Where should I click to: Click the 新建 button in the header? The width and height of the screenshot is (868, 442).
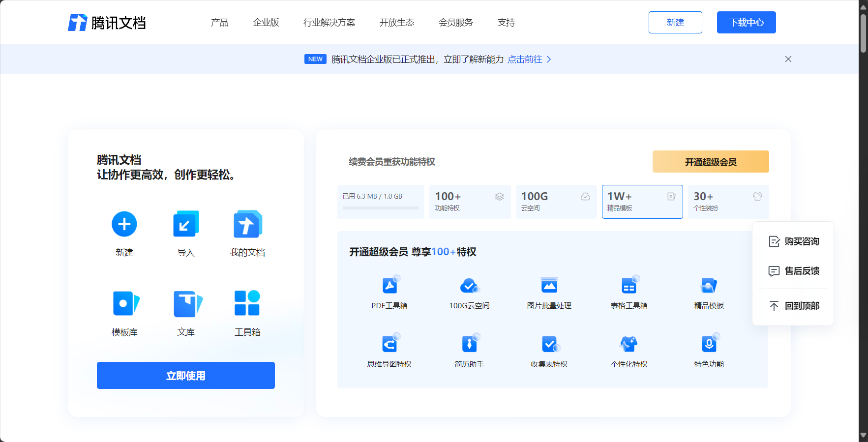click(x=675, y=23)
